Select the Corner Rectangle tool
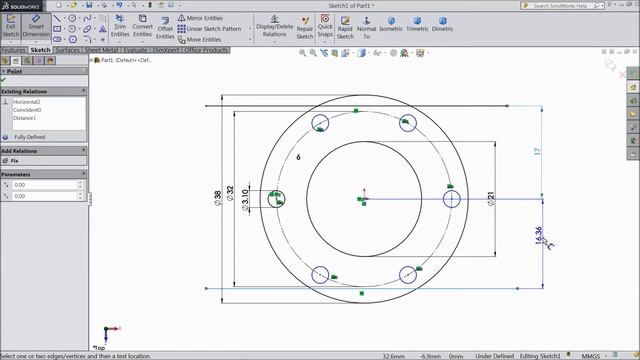The height and width of the screenshot is (360, 640). click(x=57, y=29)
